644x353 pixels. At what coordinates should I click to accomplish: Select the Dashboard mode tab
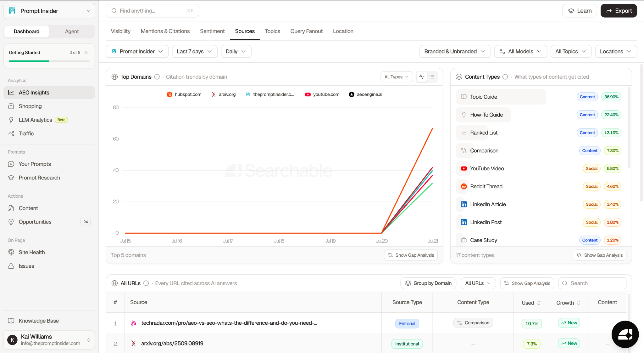point(26,31)
